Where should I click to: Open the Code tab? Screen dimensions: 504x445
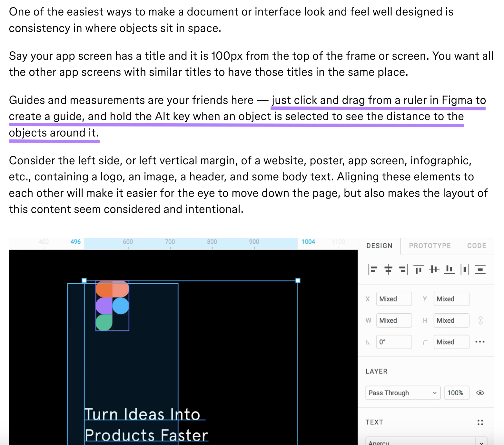(476, 246)
